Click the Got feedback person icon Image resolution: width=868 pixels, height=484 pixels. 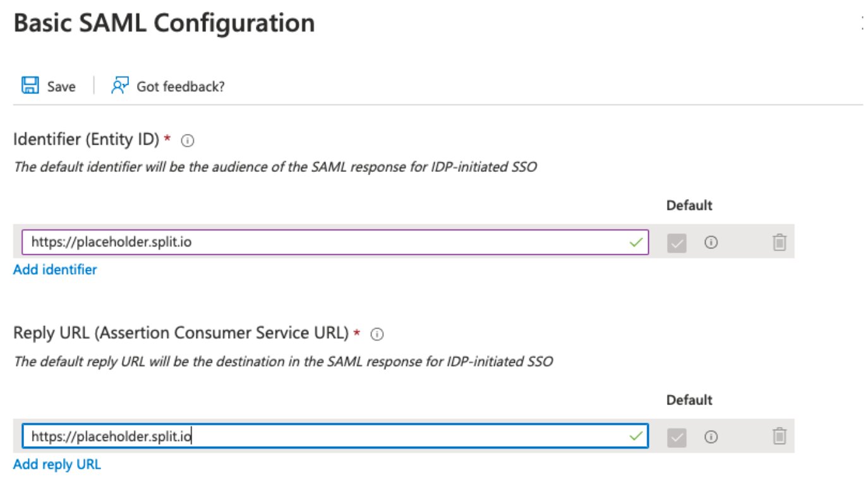click(120, 85)
